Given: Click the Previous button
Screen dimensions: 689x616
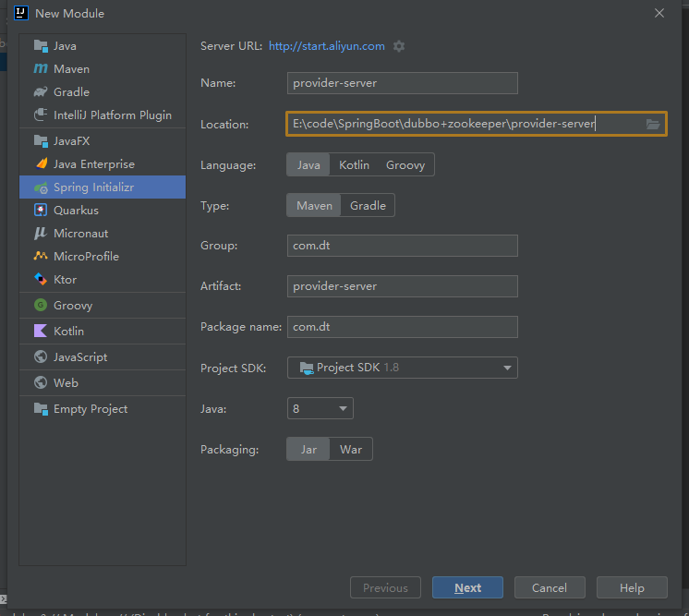Looking at the screenshot, I should 385,587.
